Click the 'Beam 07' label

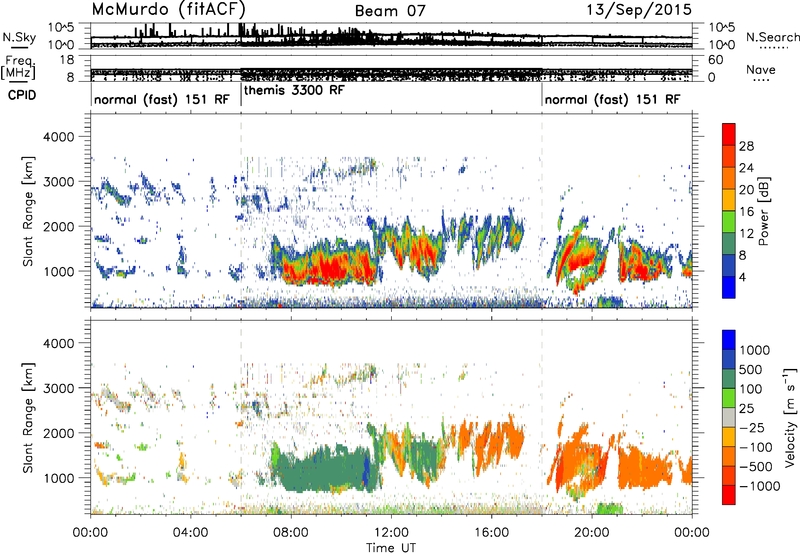pyautogui.click(x=390, y=11)
